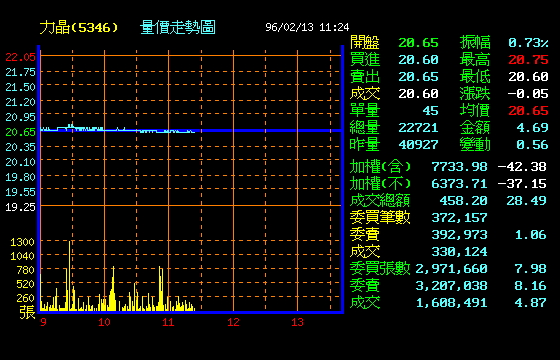Click the ratio value 7.98
Viewport: 560px width, 360px height.
(x=530, y=269)
